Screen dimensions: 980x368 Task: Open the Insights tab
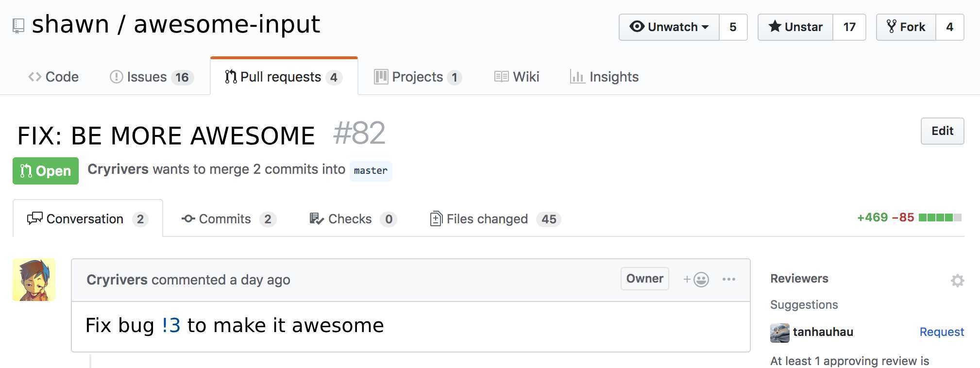point(605,77)
